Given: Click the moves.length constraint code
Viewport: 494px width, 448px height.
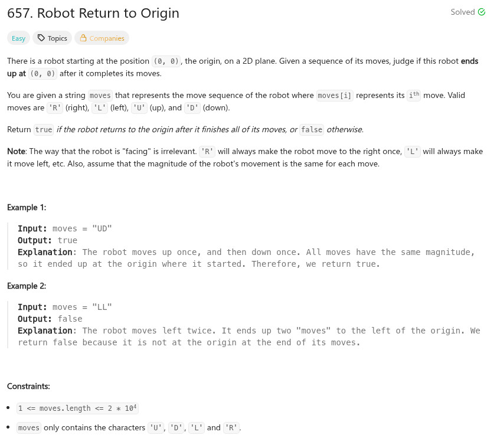Looking at the screenshot, I should pos(78,408).
